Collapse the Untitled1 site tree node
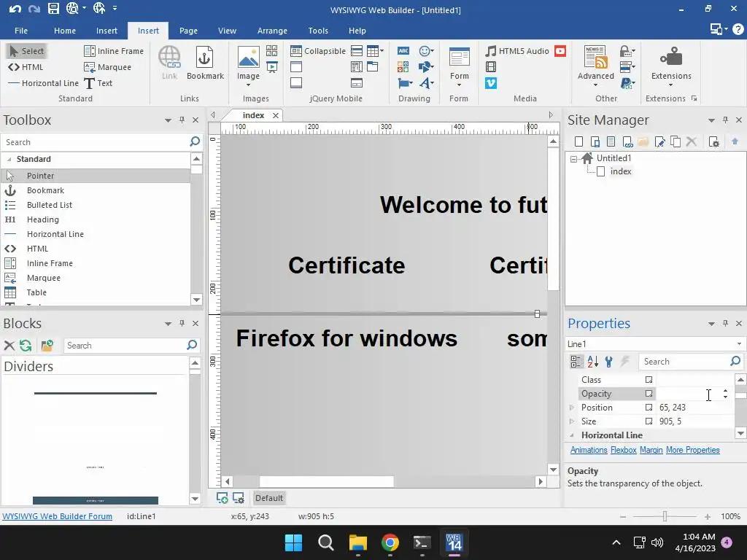This screenshot has width=747, height=560. [x=573, y=159]
